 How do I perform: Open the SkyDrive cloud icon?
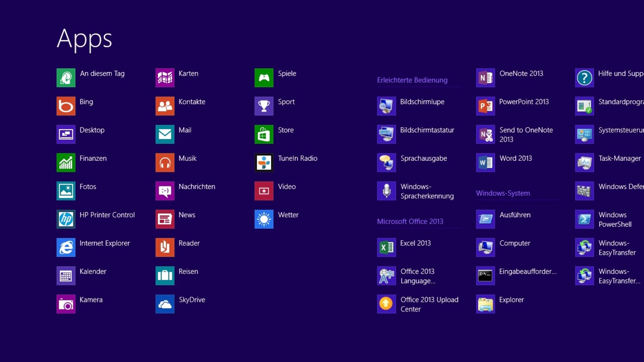(x=165, y=304)
